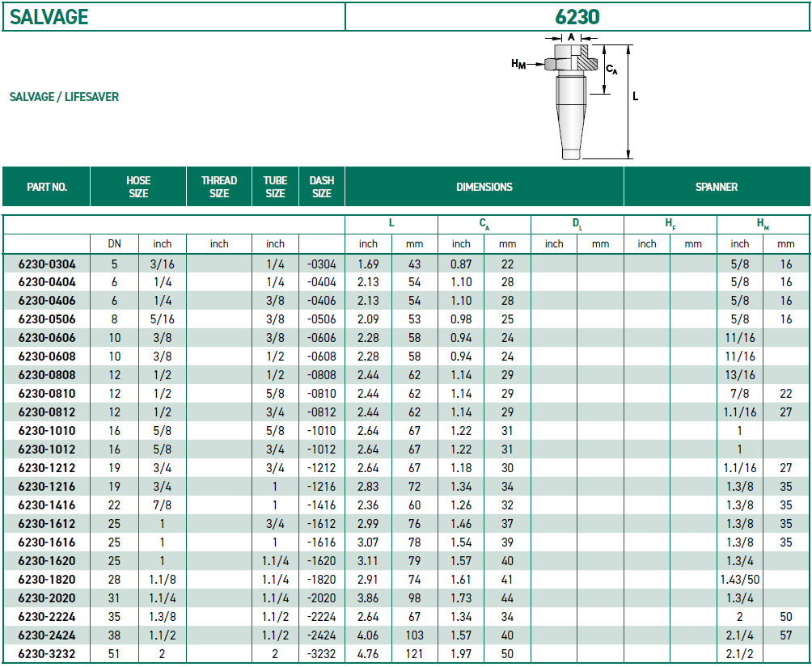Click dash size -1820

tap(322, 580)
